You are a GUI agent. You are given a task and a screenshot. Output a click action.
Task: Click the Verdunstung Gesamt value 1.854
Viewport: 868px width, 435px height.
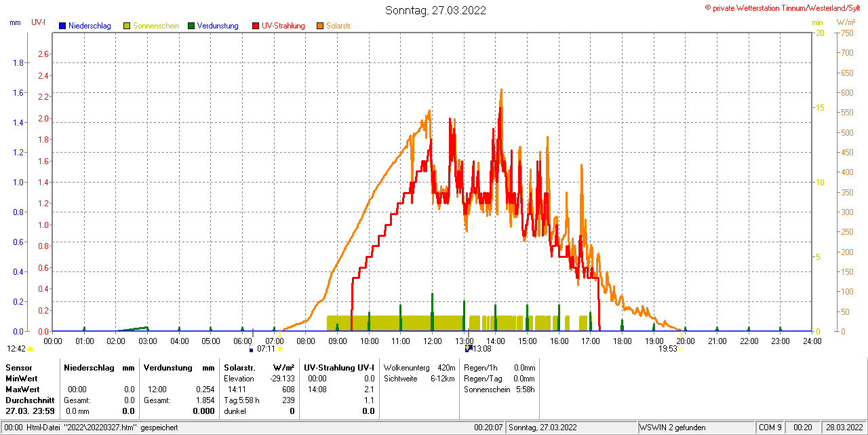pyautogui.click(x=205, y=400)
